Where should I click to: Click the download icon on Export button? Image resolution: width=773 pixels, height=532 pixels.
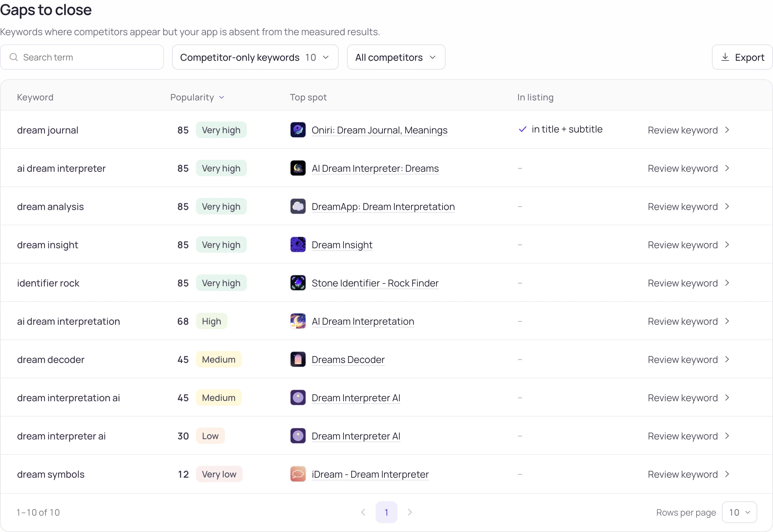[x=725, y=57]
